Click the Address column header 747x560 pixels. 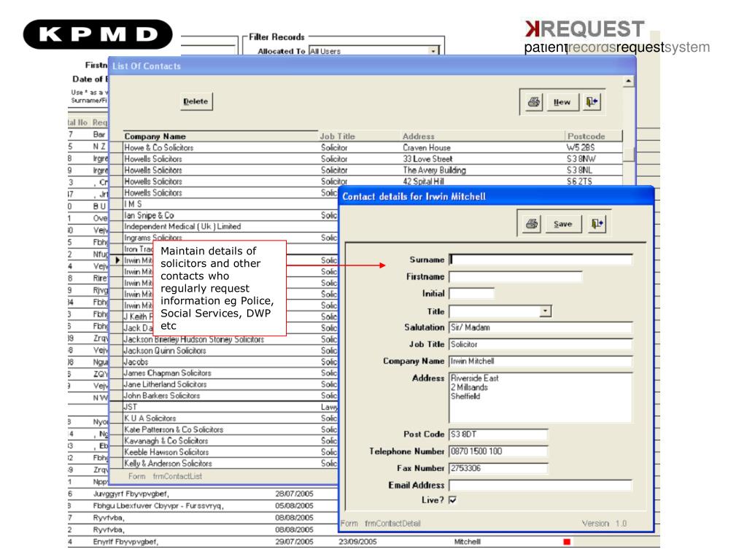[x=482, y=136]
